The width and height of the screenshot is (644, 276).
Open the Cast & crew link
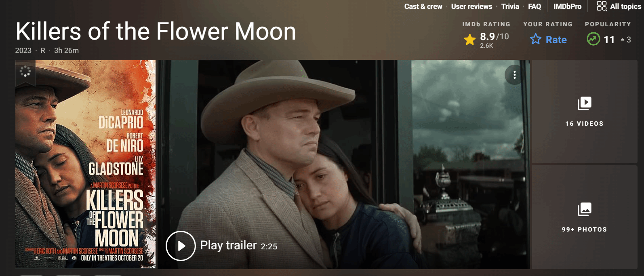coord(423,6)
